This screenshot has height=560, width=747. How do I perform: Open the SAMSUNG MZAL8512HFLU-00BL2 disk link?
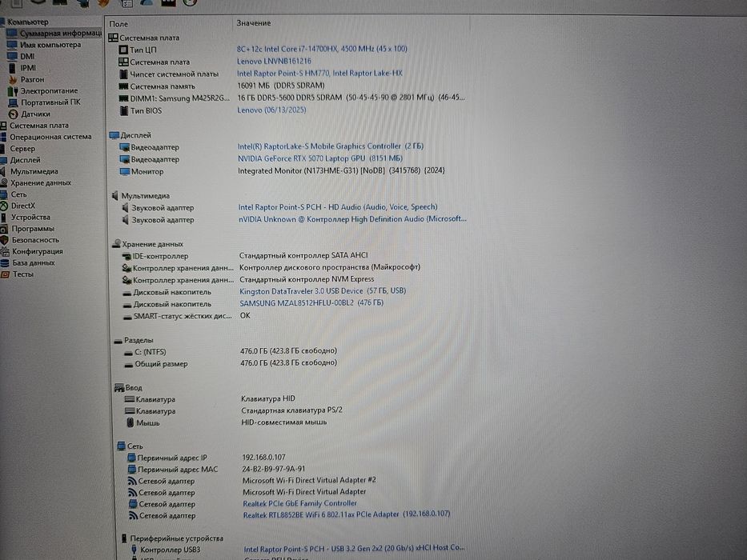click(311, 303)
